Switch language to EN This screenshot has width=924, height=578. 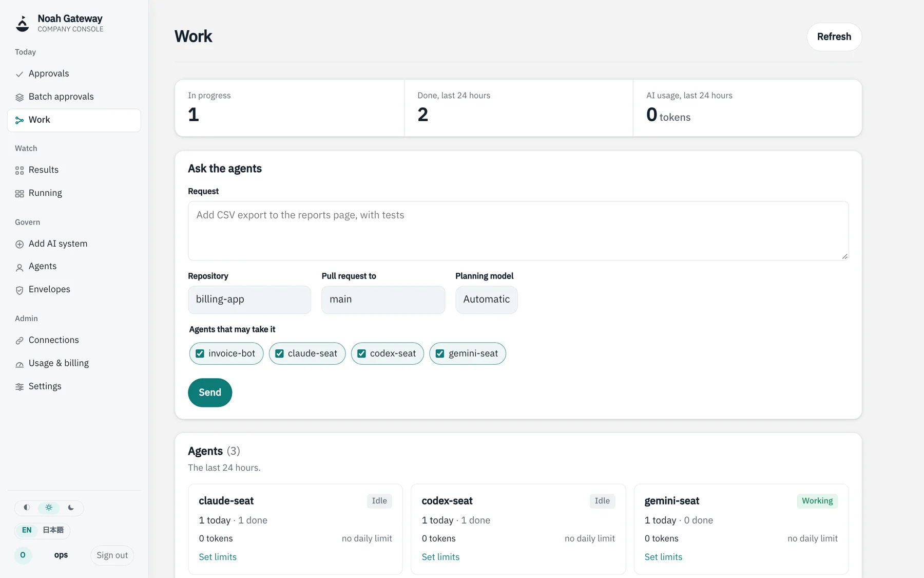pos(27,530)
